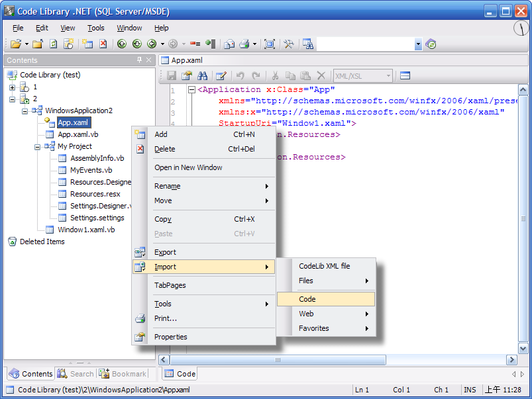Click the green go button beside search box

pos(431,44)
